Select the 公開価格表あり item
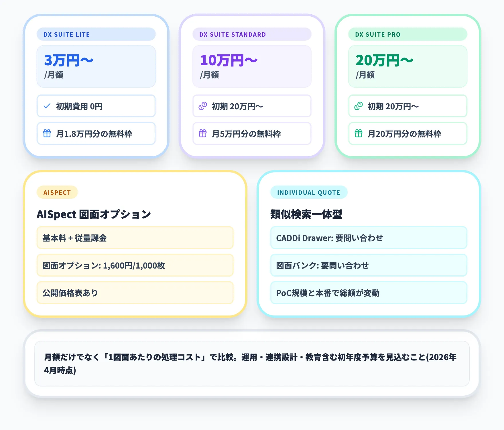The height and width of the screenshot is (430, 504). (135, 293)
